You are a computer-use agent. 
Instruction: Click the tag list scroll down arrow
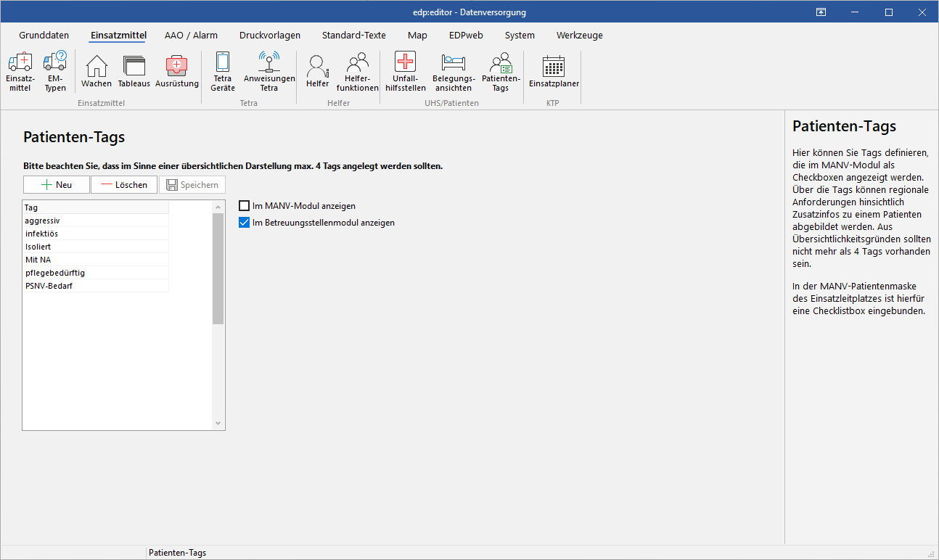pos(218,424)
